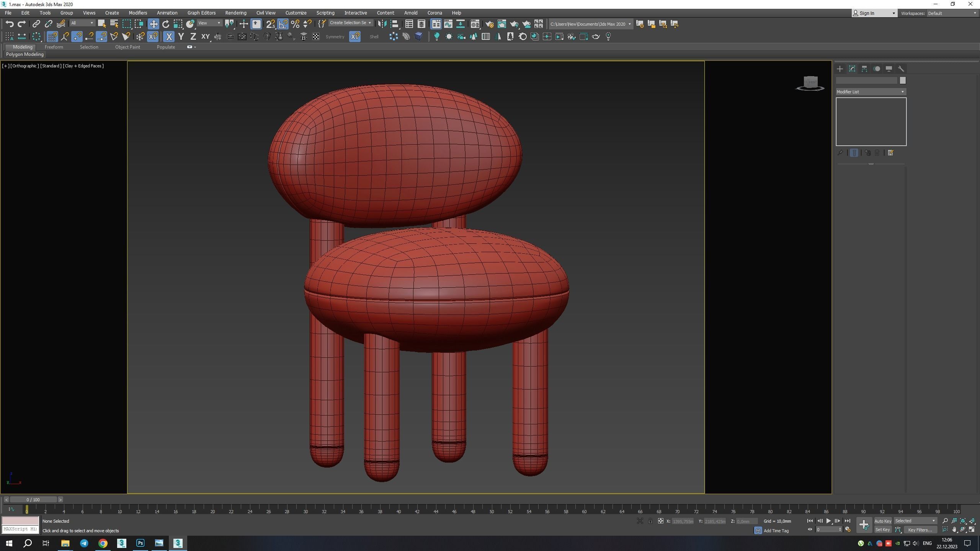Open the Sign In dropdown
980x551 pixels.
point(874,13)
